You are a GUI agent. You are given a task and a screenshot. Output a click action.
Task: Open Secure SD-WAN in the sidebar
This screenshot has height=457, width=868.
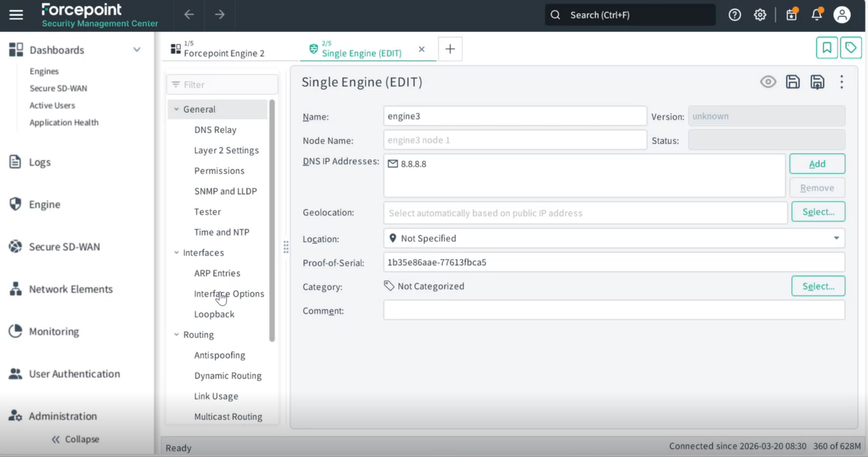(x=64, y=247)
